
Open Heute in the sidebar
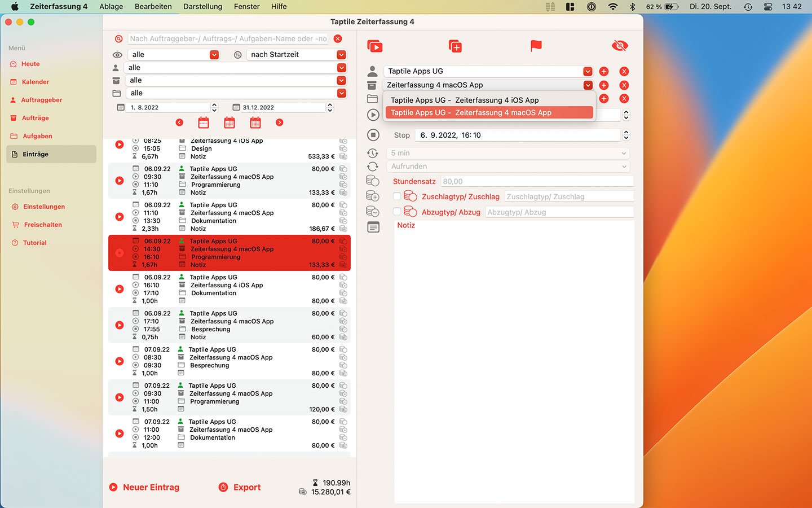[30, 64]
